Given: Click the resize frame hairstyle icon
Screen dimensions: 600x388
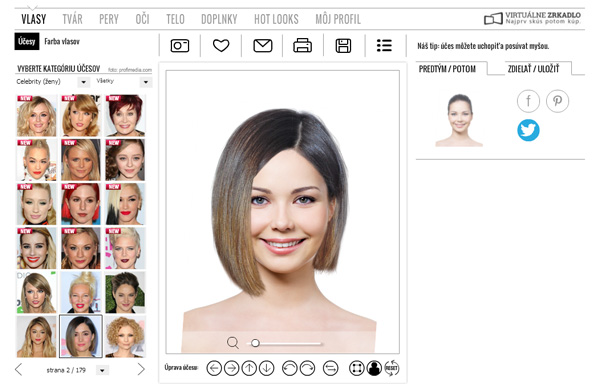Looking at the screenshot, I should click(356, 368).
